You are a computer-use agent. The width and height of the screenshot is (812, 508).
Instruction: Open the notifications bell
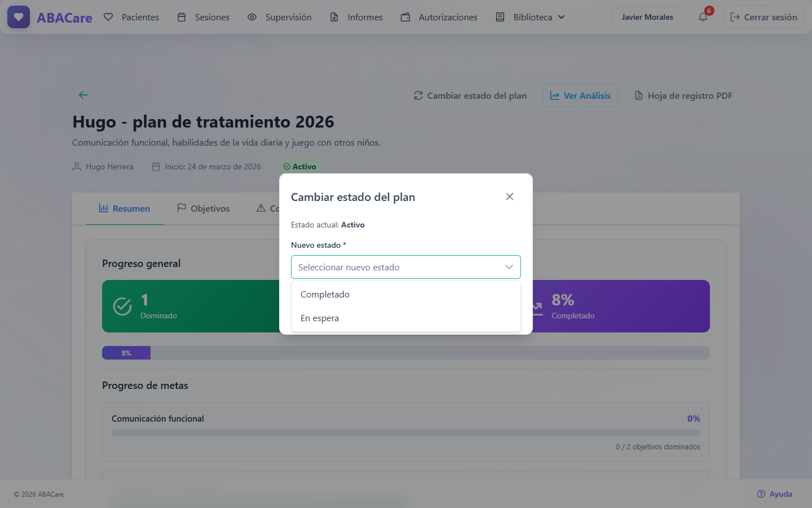tap(703, 17)
